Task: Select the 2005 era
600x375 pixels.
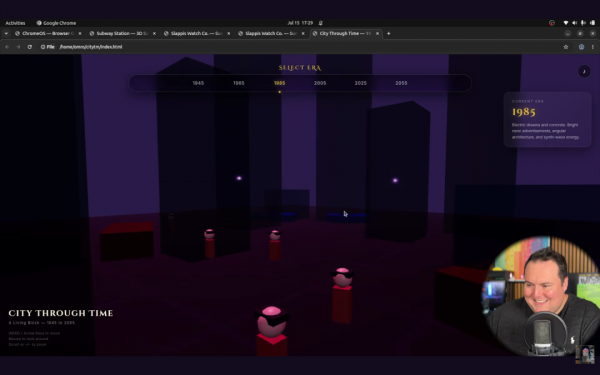Action: click(320, 83)
